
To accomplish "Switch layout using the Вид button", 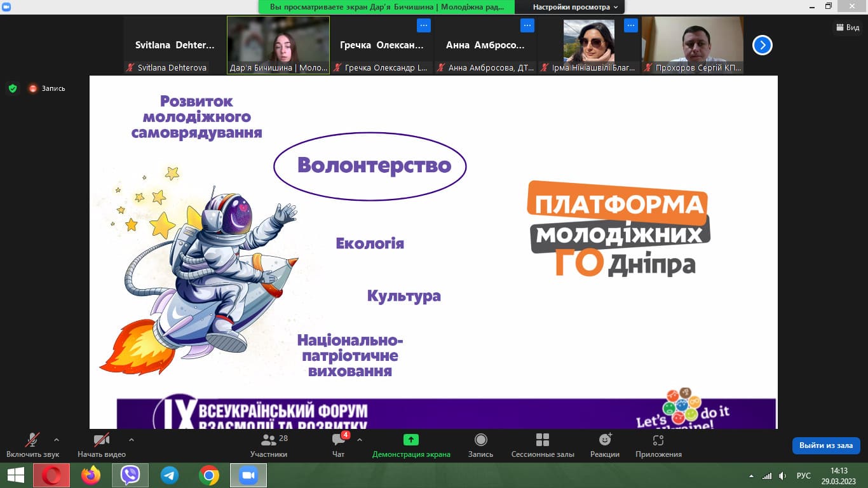I will pos(848,27).
